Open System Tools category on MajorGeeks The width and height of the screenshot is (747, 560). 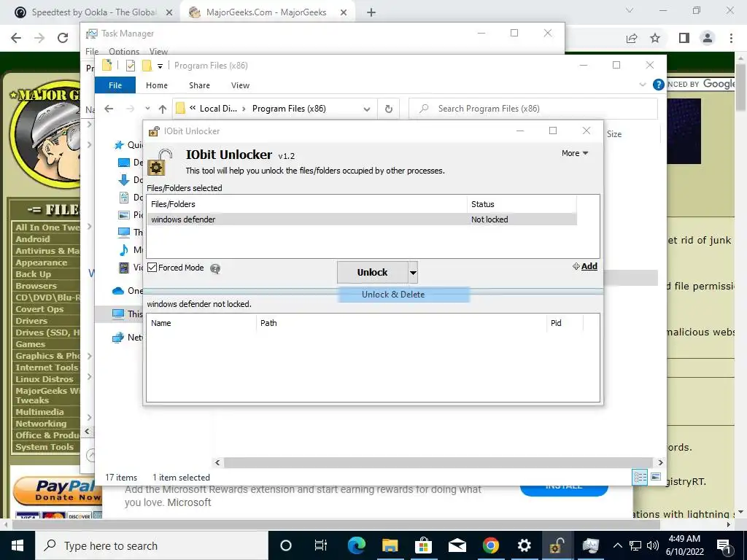pos(44,447)
